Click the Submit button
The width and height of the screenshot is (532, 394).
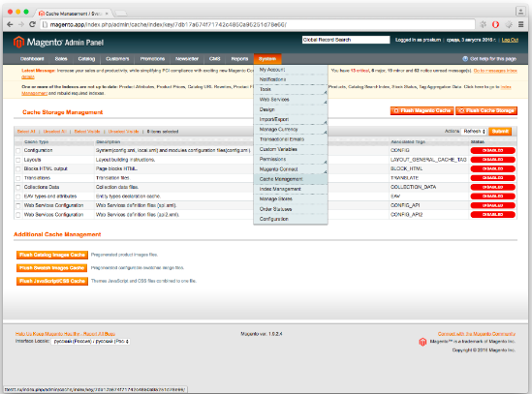click(500, 132)
